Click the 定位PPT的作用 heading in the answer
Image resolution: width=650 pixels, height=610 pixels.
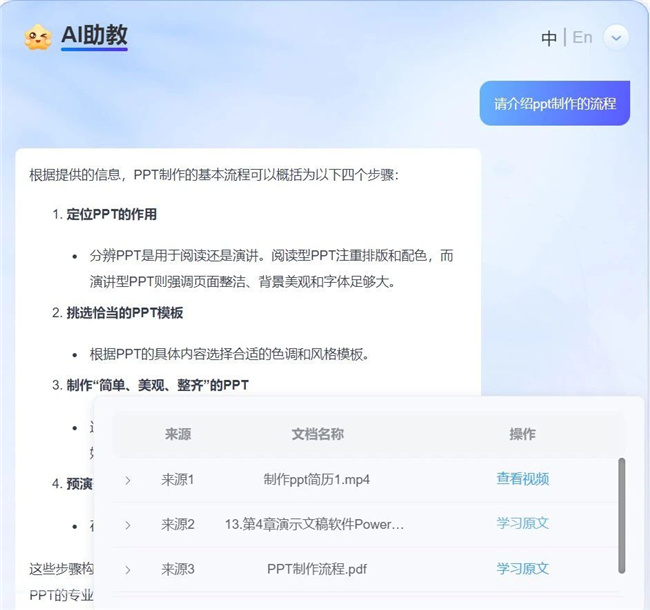point(111,214)
